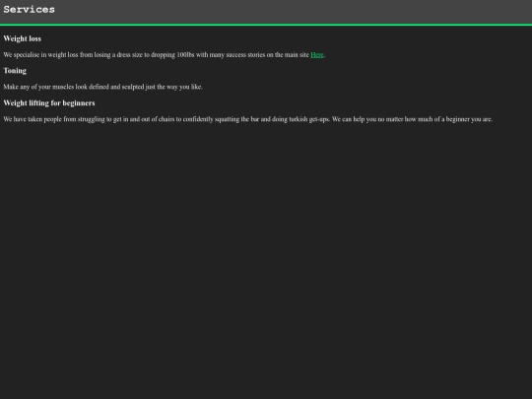Click the paragraph starting 'We specialise in weight loss'

pos(165,54)
